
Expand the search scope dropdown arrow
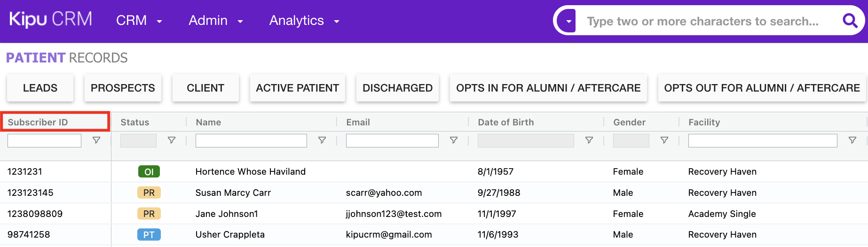click(x=569, y=21)
